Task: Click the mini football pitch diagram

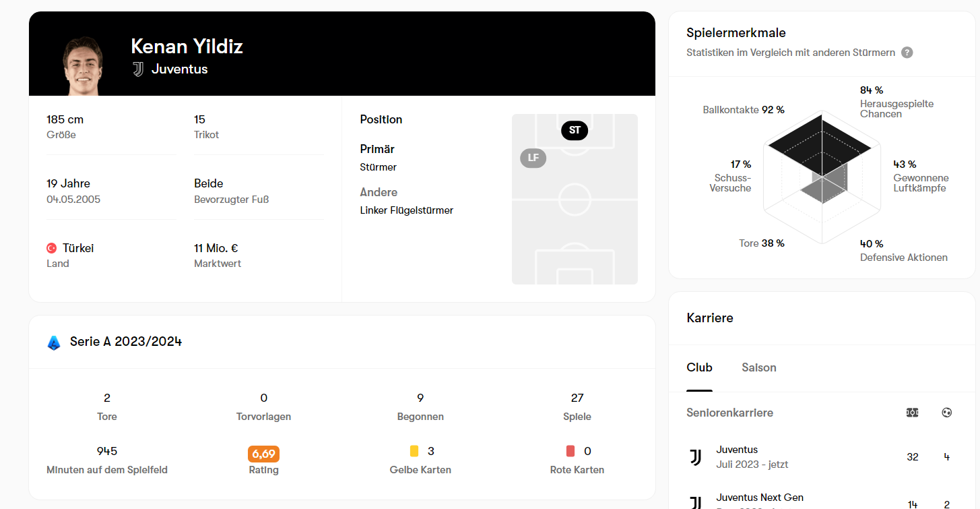Action: [x=575, y=199]
